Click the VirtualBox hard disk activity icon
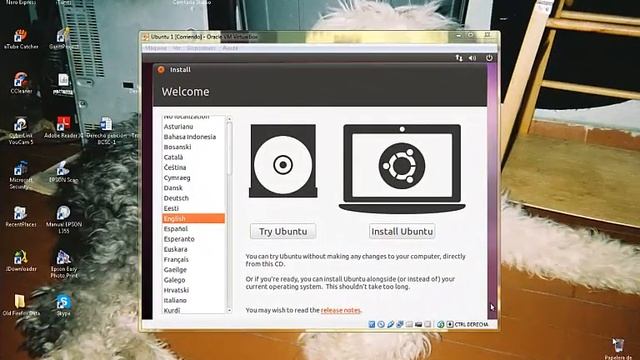Image resolution: width=640 pixels, height=360 pixels. (372, 324)
